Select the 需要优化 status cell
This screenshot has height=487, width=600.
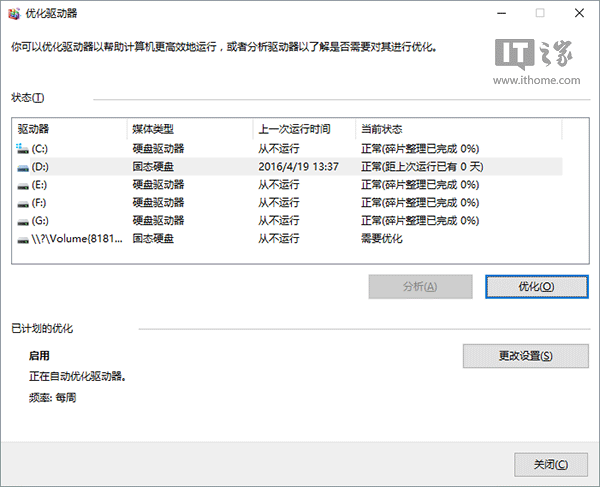pyautogui.click(x=383, y=240)
